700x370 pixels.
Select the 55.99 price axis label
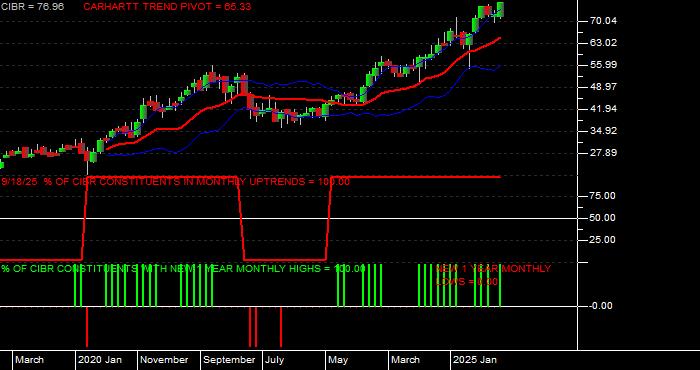(603, 65)
